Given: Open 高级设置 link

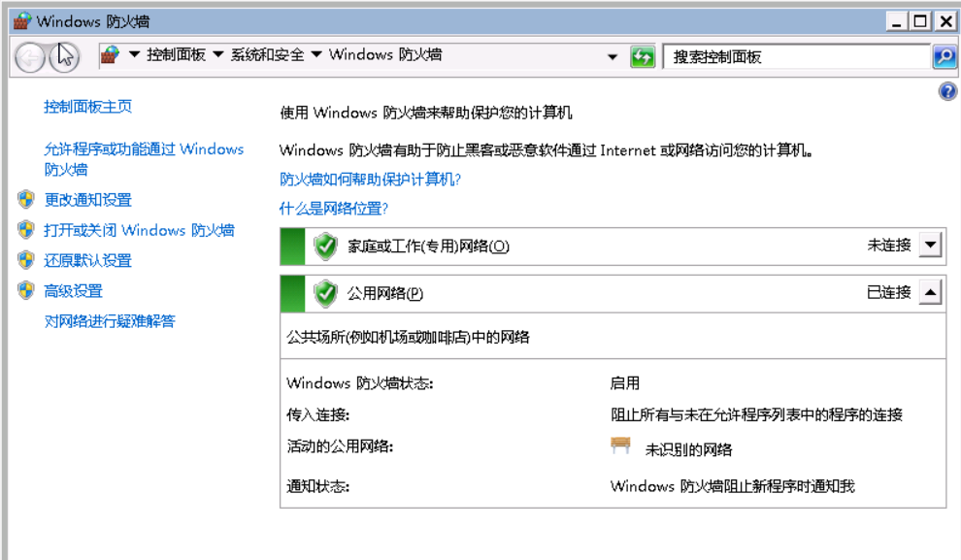Looking at the screenshot, I should point(73,291).
